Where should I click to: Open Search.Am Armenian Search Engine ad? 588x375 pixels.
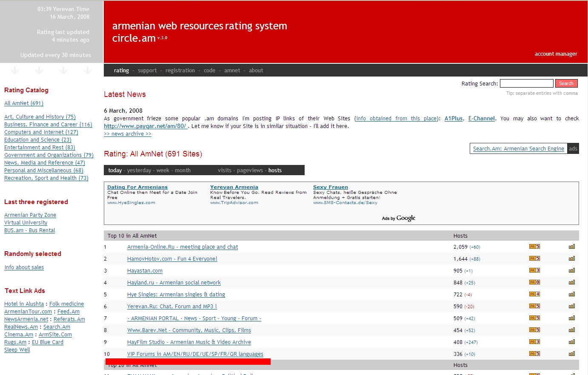pyautogui.click(x=518, y=149)
